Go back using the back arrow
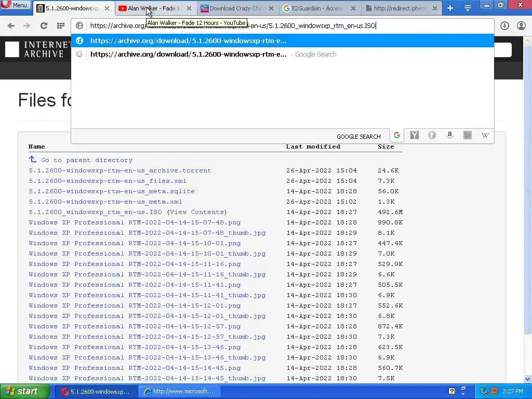Image resolution: width=532 pixels, height=399 pixels. [11, 26]
